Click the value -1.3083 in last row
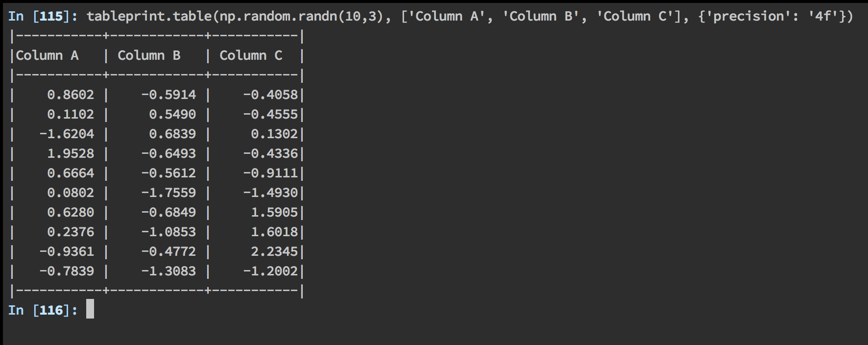This screenshot has height=345, width=868. pyautogui.click(x=169, y=271)
